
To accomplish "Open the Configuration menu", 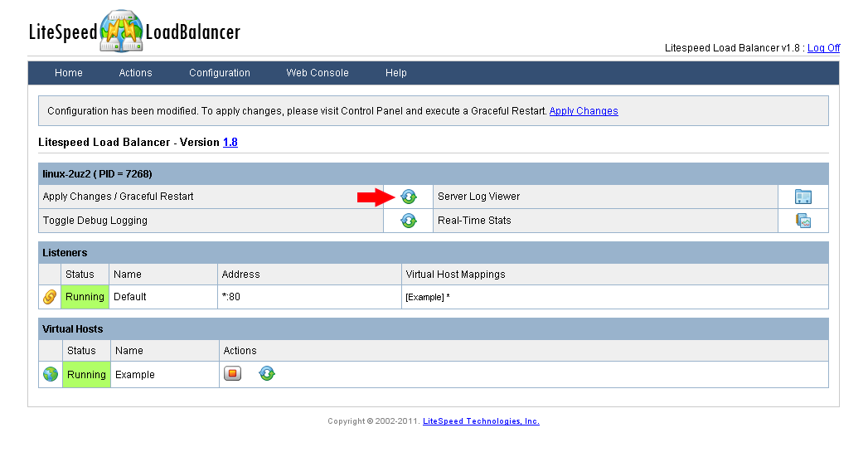I will pos(220,72).
